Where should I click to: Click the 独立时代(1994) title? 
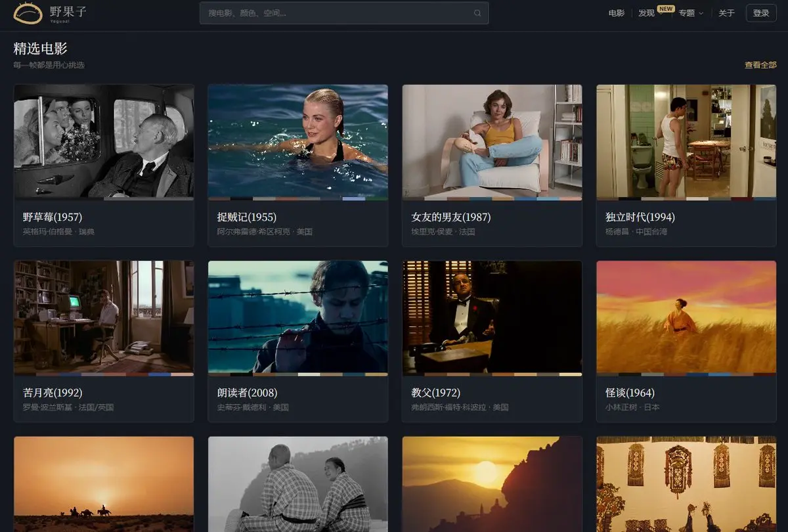click(x=640, y=217)
